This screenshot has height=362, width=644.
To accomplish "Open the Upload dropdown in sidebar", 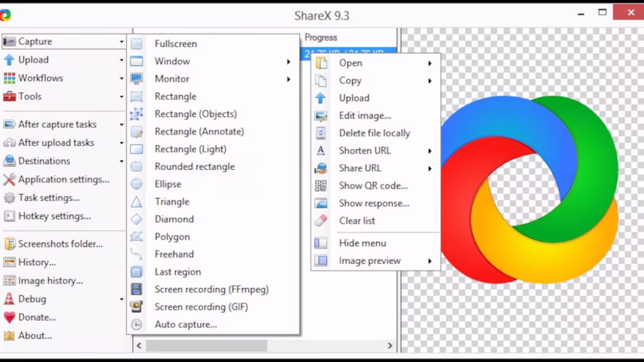I will pyautogui.click(x=121, y=60).
